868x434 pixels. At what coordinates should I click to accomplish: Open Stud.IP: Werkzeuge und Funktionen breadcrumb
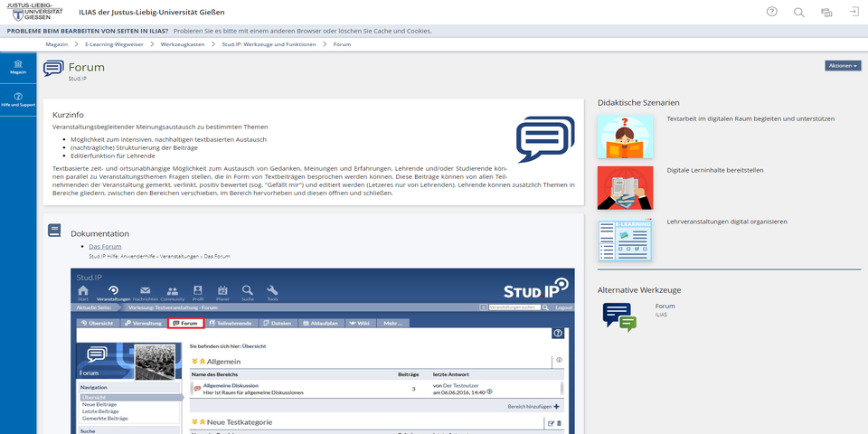coord(269,44)
